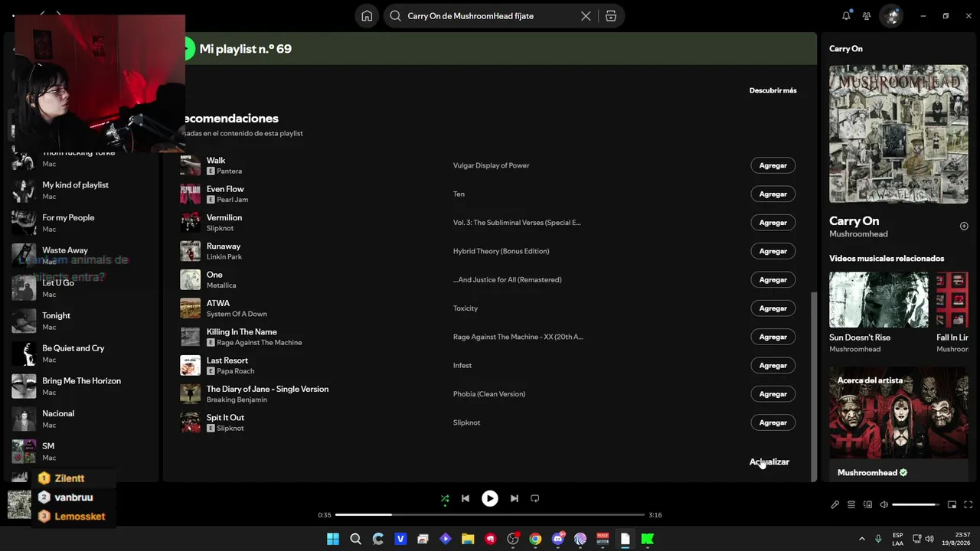Open the user profile avatar menu

(x=892, y=16)
